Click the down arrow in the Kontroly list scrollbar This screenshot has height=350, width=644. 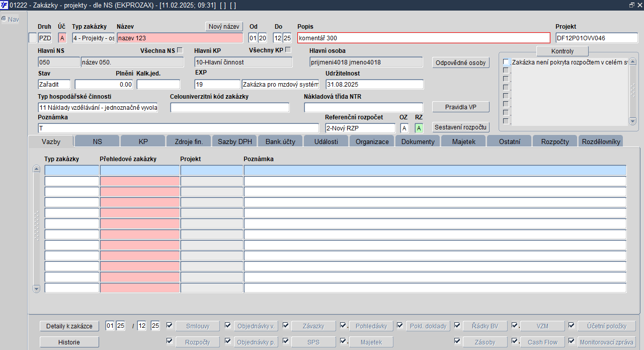[x=632, y=121]
